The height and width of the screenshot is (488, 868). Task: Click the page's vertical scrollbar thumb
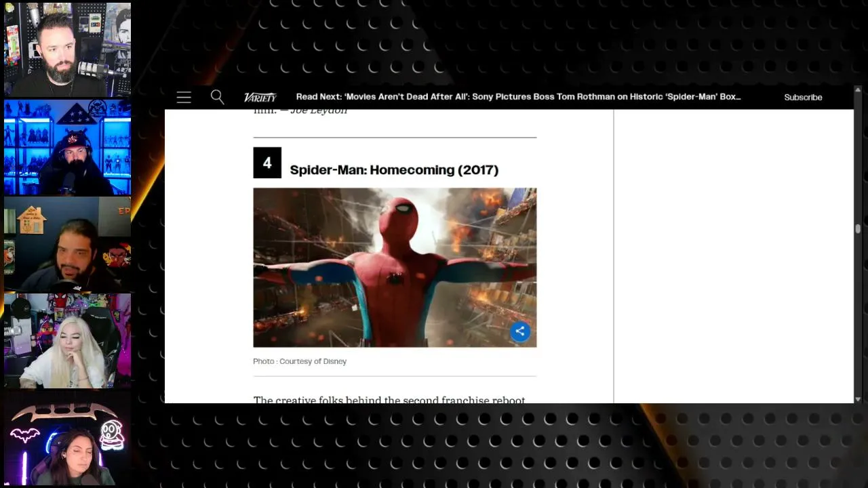(858, 228)
